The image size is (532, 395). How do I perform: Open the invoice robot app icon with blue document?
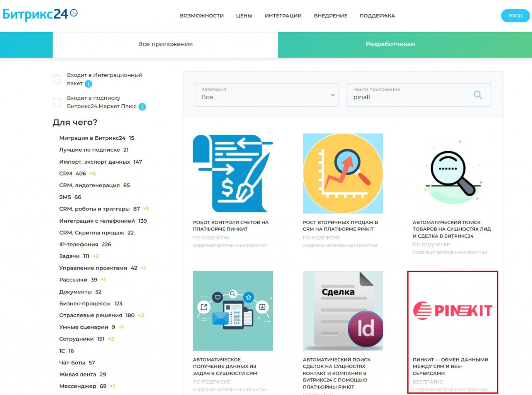(x=233, y=173)
